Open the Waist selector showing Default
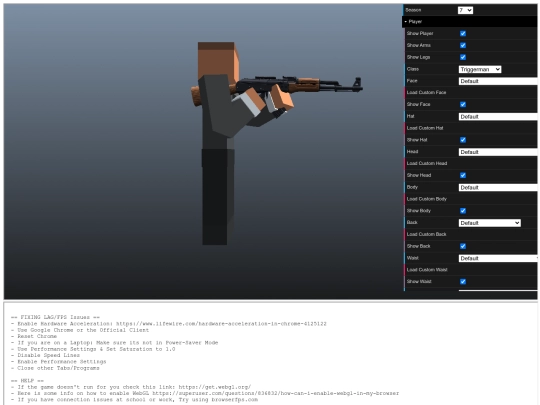Screen dimensions: 540x405 click(498, 258)
